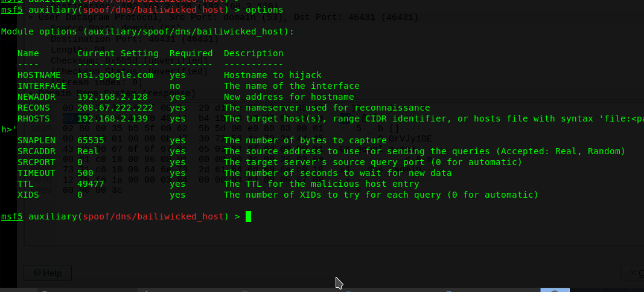The height and width of the screenshot is (292, 644).
Task: Click the highlighted taskbar window button
Action: tap(555, 290)
